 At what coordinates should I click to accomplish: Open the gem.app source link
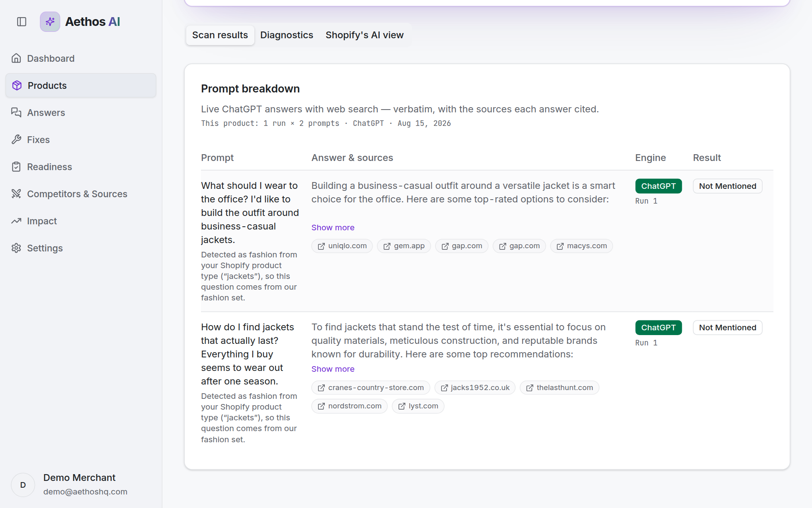(404, 246)
